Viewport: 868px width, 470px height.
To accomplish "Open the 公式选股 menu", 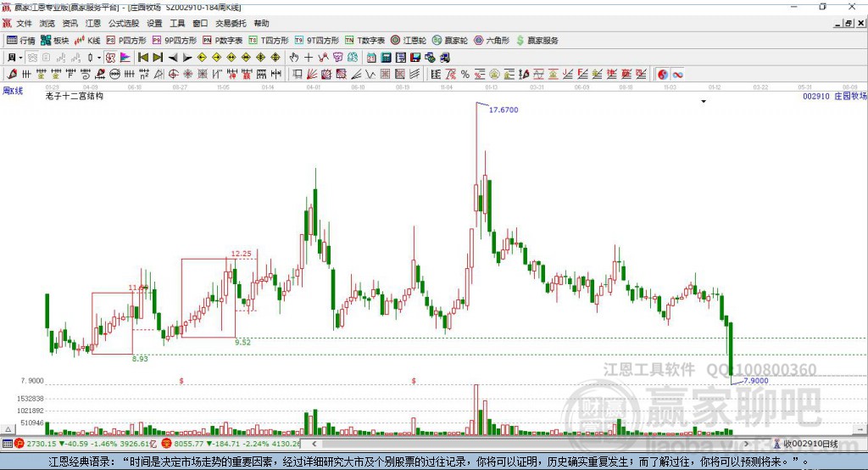I will 124,23.
